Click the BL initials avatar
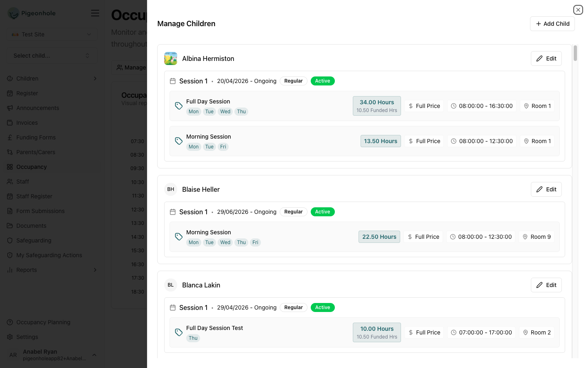 pos(171,285)
